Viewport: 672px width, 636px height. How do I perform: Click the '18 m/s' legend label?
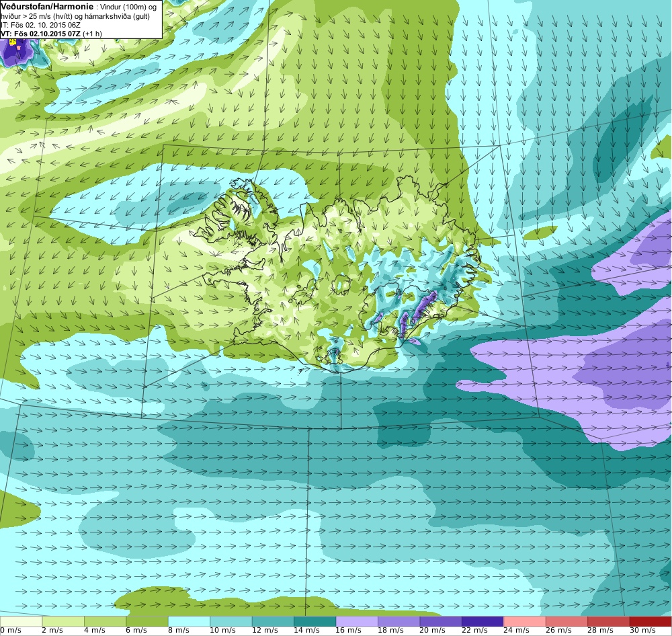[x=390, y=631]
